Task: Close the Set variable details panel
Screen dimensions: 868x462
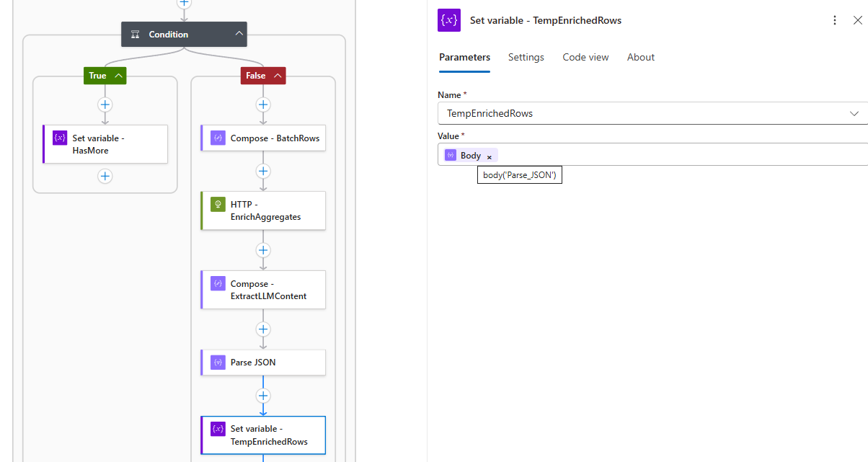Action: pos(857,20)
